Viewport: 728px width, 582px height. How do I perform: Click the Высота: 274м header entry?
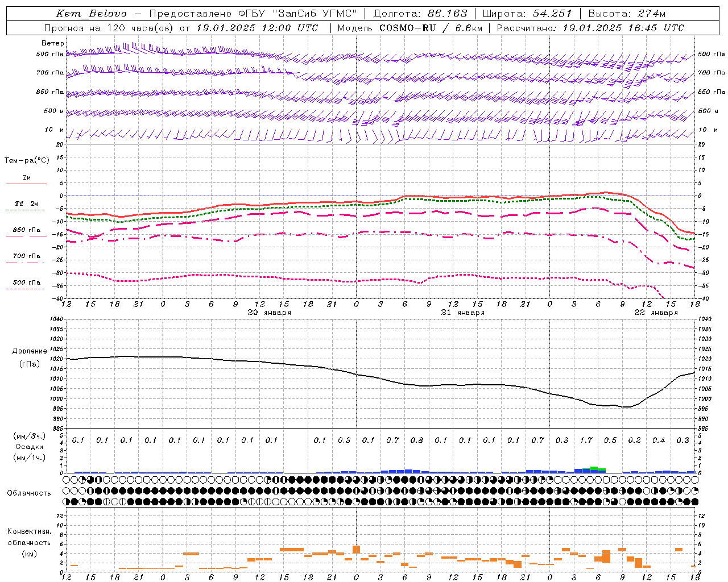(x=626, y=14)
